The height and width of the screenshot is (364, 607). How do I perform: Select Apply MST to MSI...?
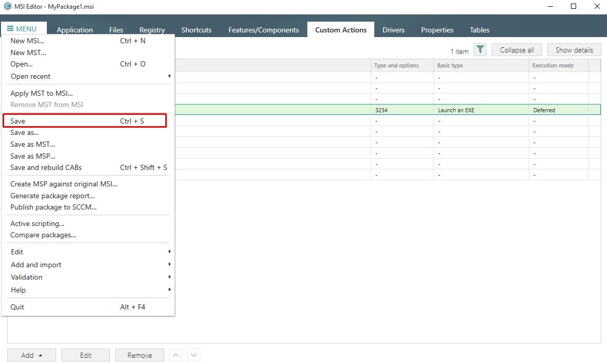click(x=88, y=93)
